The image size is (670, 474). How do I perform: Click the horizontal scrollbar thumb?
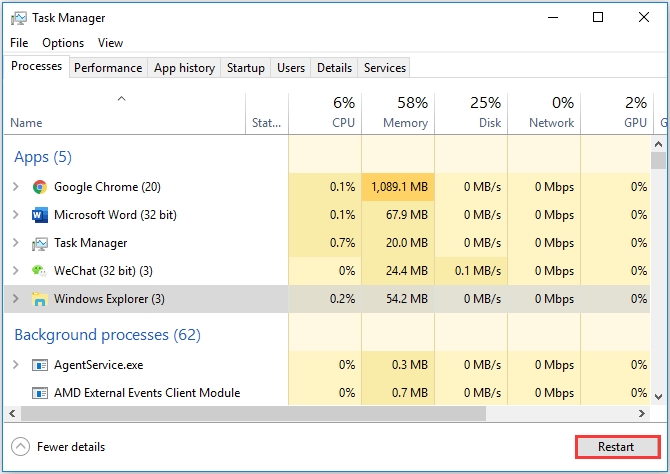click(253, 413)
